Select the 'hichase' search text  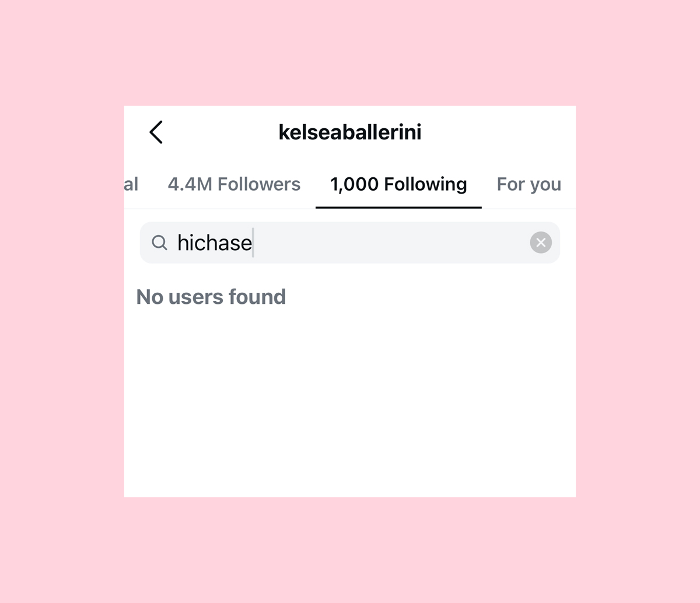click(x=214, y=243)
